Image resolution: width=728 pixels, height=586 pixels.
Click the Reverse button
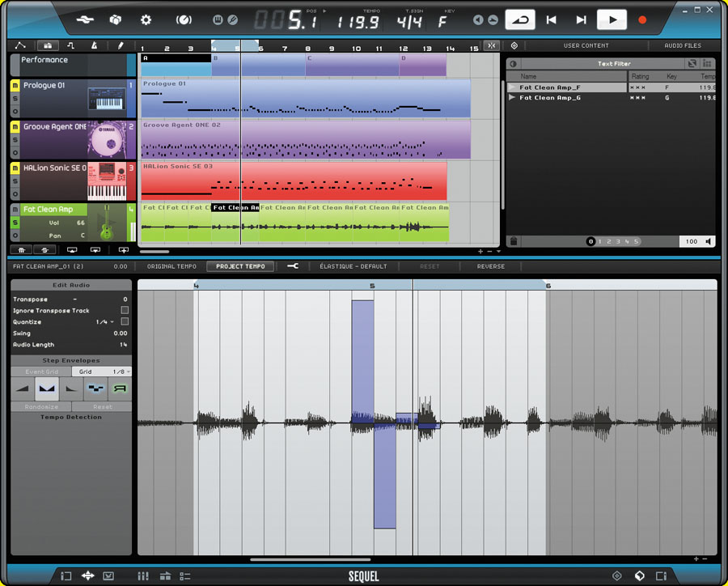tap(491, 266)
